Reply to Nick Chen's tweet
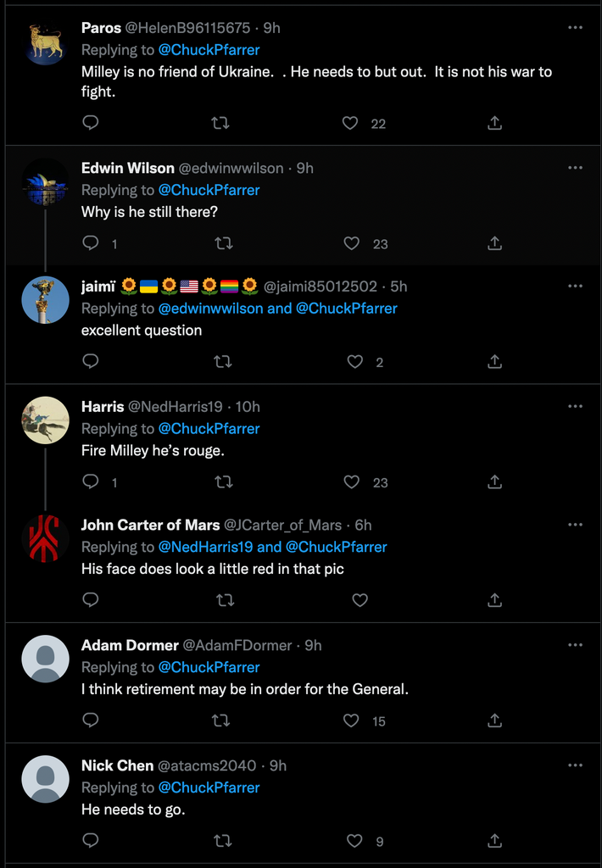The image size is (602, 868). pyautogui.click(x=91, y=841)
